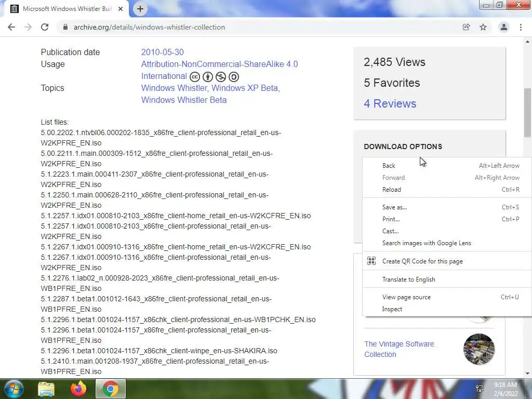Select Inspect in the context menu
The height and width of the screenshot is (399, 532).
pyautogui.click(x=446, y=309)
